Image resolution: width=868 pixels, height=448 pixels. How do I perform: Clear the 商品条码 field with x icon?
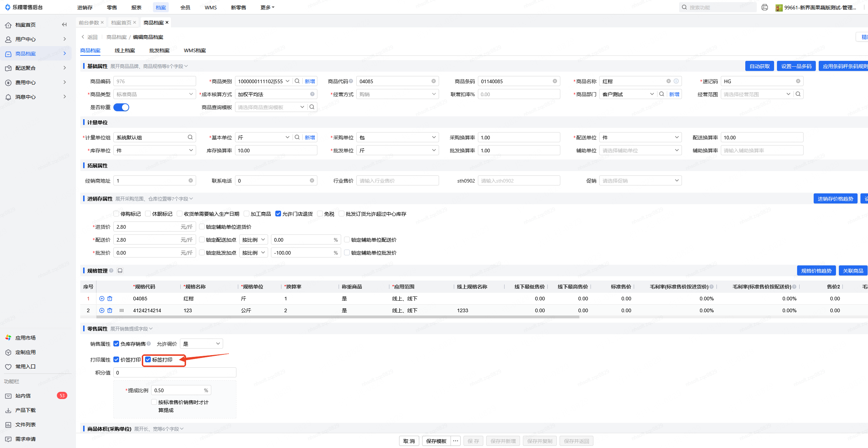(x=555, y=81)
